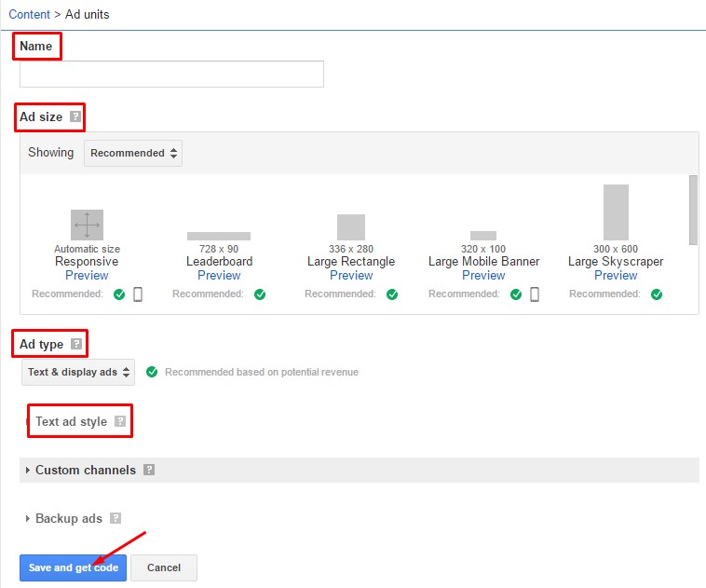Viewport: 706px width, 588px height.
Task: Click the Backup ads help icon
Action: coord(115,518)
